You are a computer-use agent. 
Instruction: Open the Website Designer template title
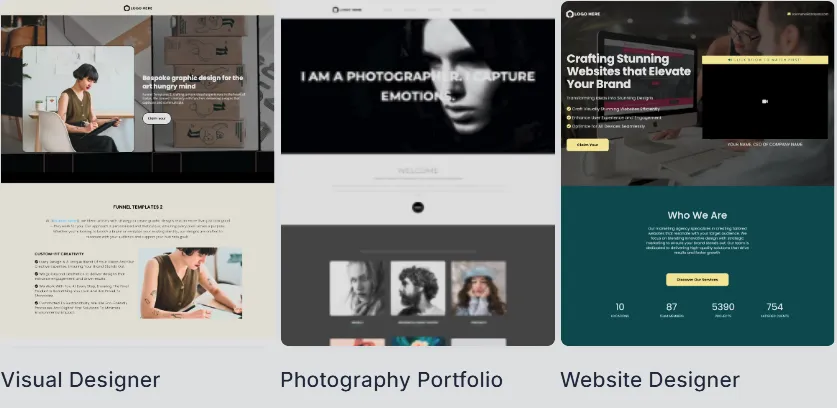[x=650, y=380]
